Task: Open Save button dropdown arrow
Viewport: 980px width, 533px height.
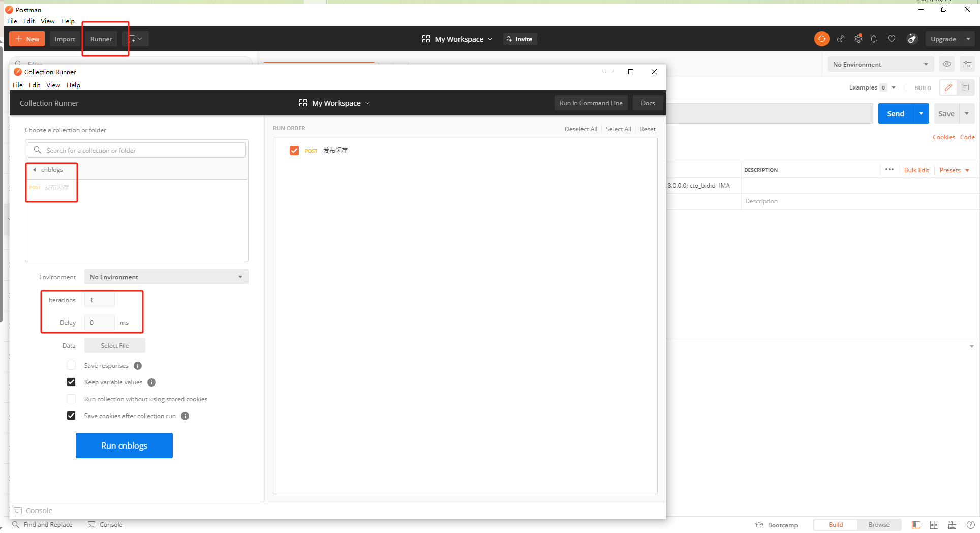Action: pyautogui.click(x=967, y=113)
